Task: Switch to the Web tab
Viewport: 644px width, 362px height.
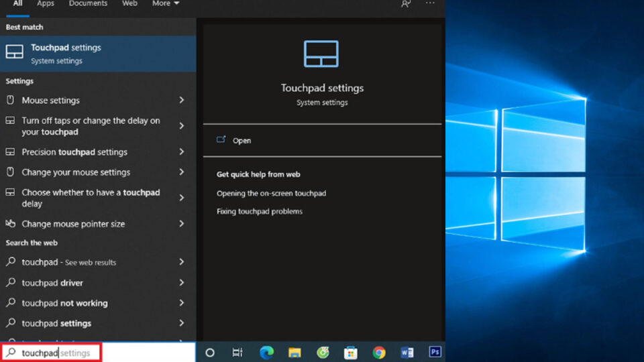Action: 129,4
